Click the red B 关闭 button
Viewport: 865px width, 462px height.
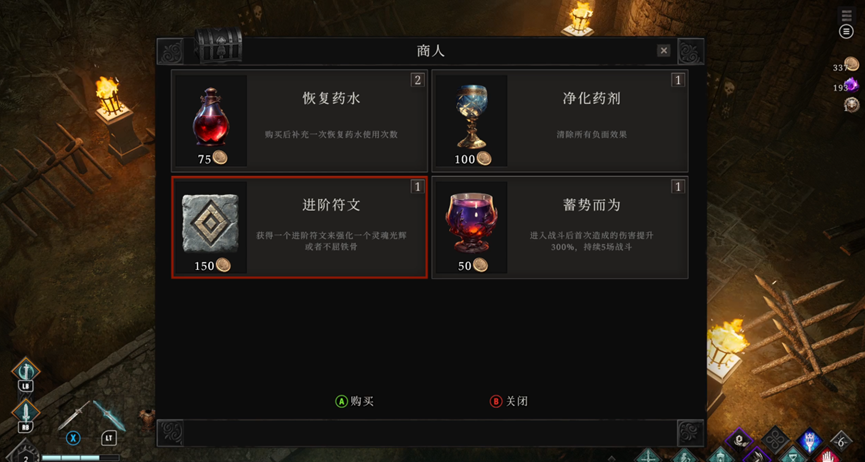tap(509, 401)
